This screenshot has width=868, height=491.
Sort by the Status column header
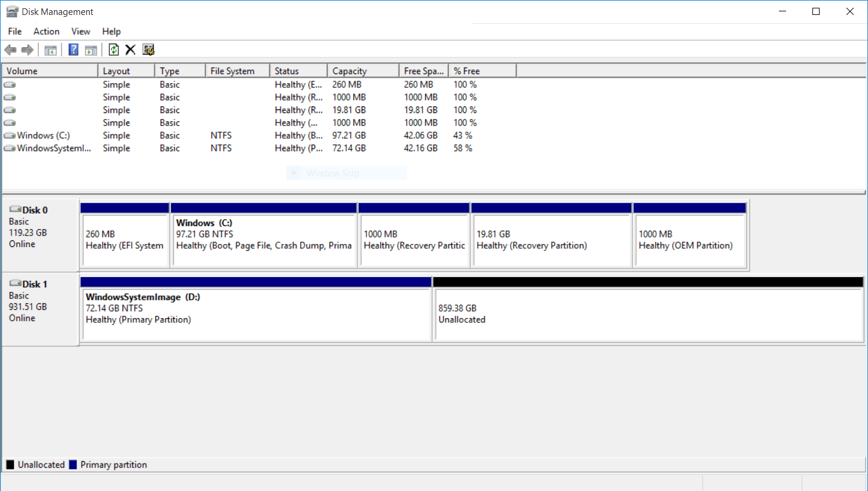[x=298, y=71]
